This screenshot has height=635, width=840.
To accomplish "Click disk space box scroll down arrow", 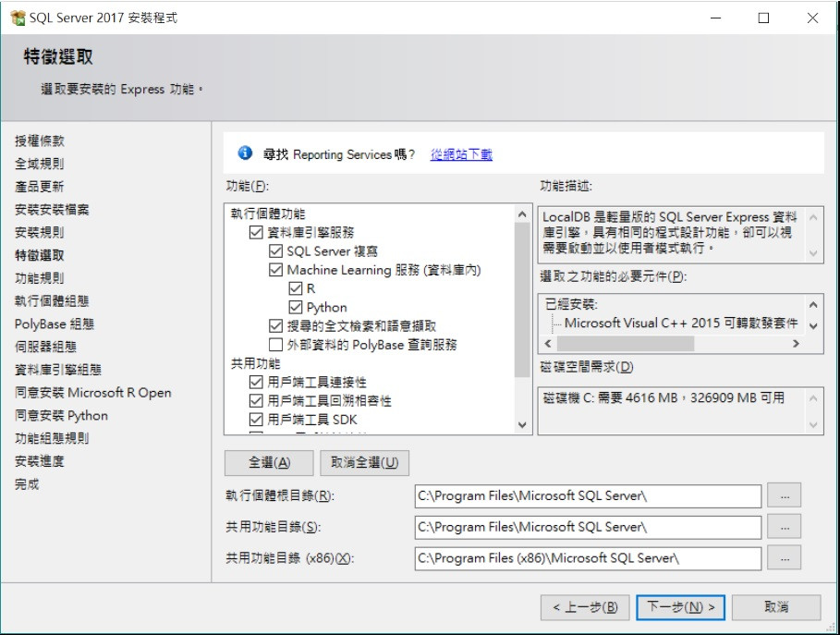I will tap(813, 425).
